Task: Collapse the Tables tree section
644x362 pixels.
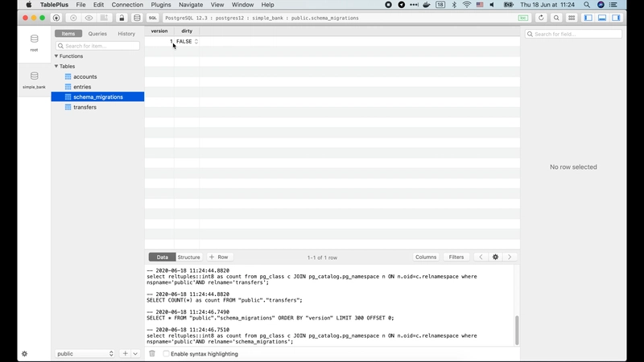Action: coord(56,66)
